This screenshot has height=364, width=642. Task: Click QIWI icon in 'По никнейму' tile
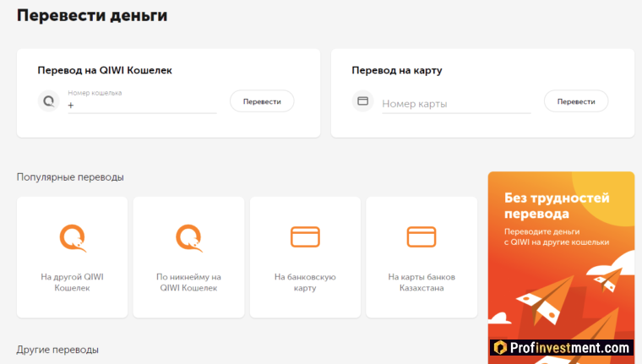[188, 236]
